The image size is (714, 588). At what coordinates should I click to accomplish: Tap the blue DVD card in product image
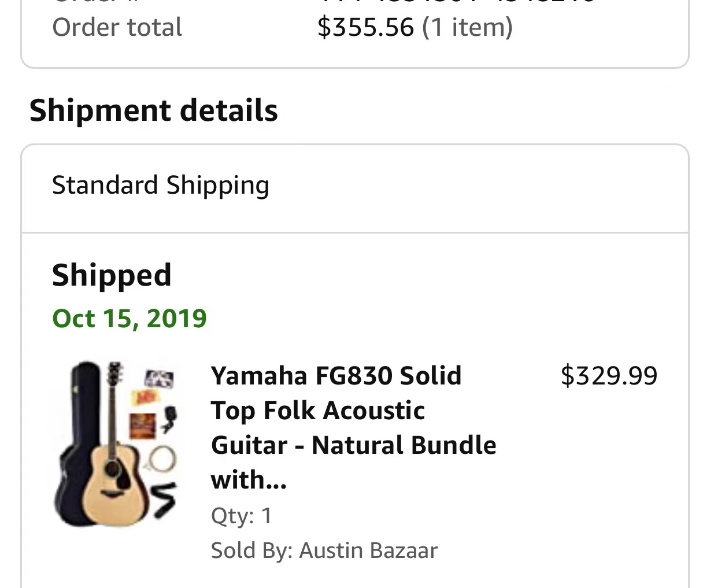158,379
